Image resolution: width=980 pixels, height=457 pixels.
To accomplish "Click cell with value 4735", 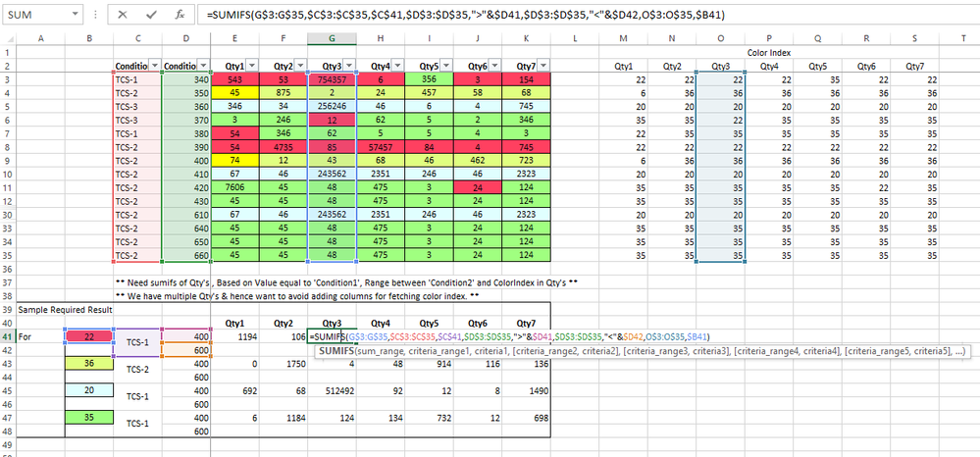I will point(284,145).
